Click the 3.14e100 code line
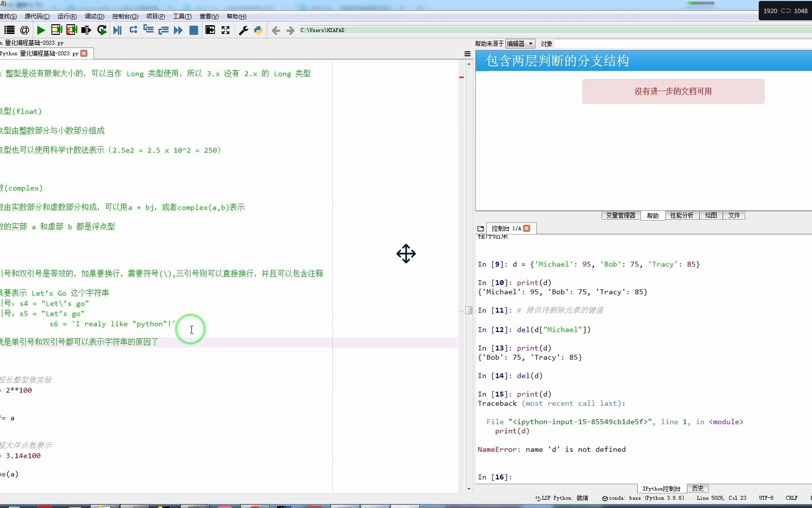Viewport: 812px width, 508px height. pyautogui.click(x=21, y=456)
